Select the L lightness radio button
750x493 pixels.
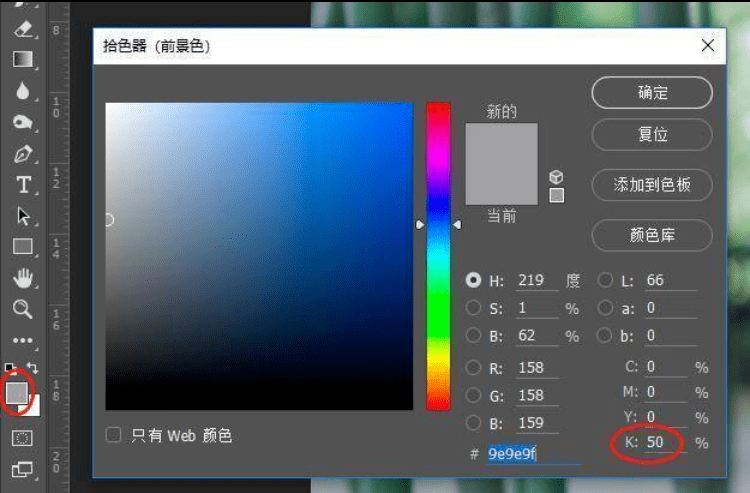click(x=605, y=281)
